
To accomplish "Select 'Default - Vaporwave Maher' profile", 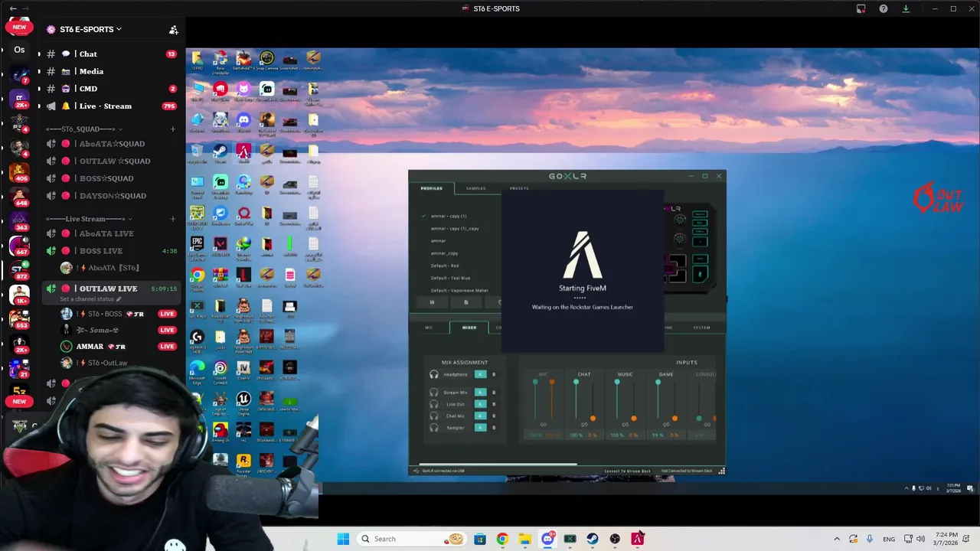I will 459,291.
